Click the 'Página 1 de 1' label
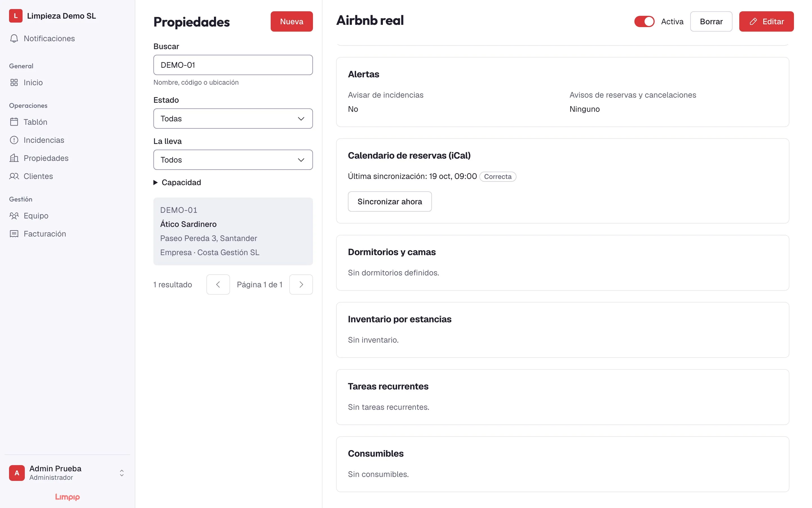 [x=259, y=284]
